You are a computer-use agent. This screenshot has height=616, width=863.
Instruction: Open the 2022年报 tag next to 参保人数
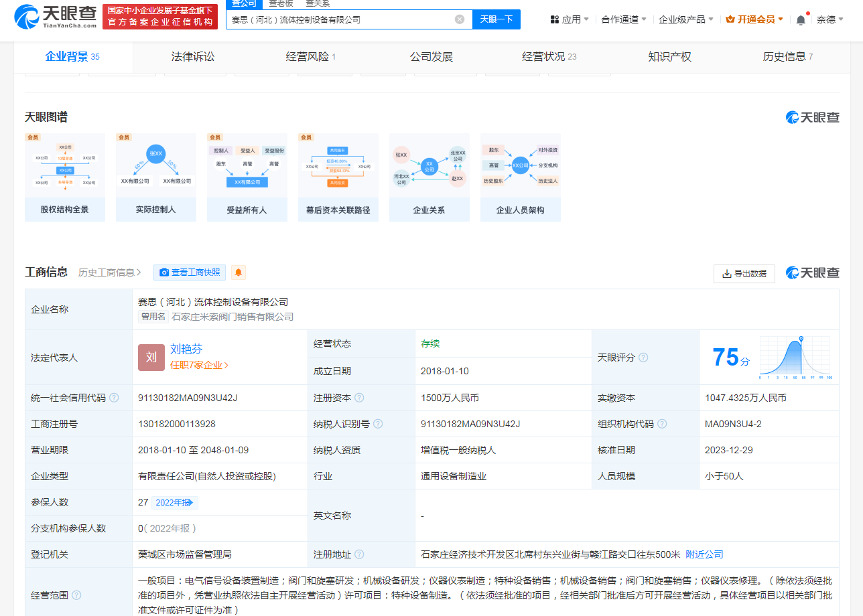tap(175, 503)
